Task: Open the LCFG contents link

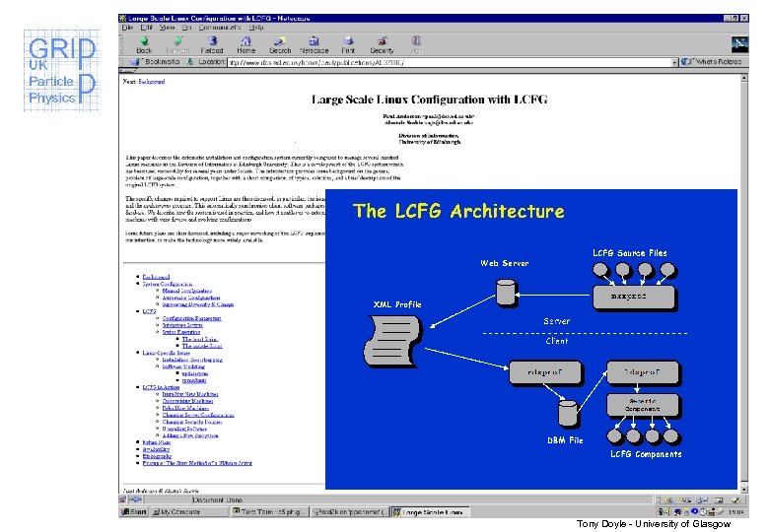Action: click(149, 311)
